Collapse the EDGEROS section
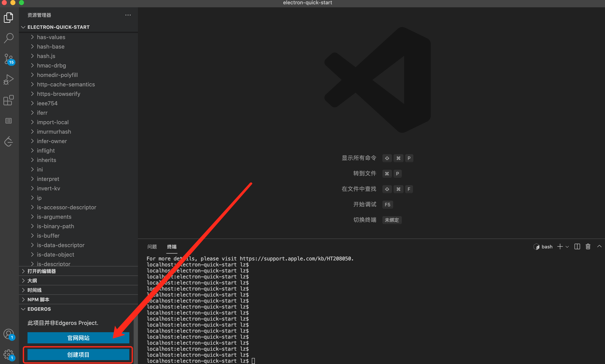This screenshot has height=364, width=605. coord(78,309)
